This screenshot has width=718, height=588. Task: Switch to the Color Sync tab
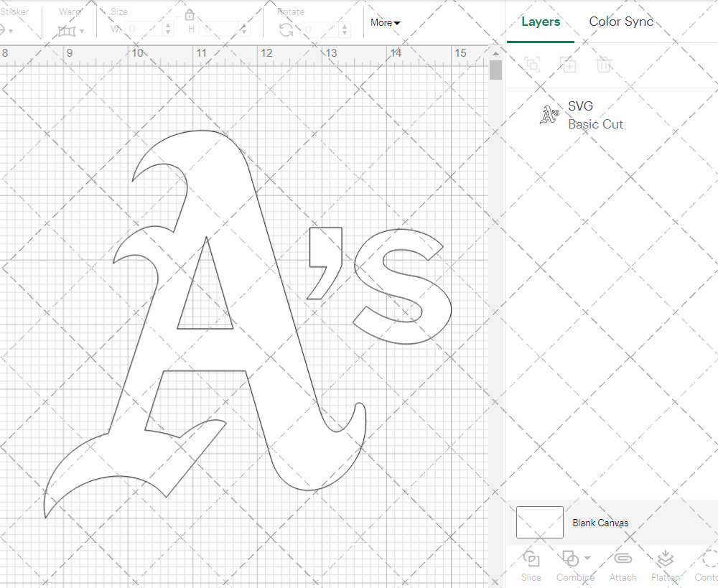[x=621, y=22]
